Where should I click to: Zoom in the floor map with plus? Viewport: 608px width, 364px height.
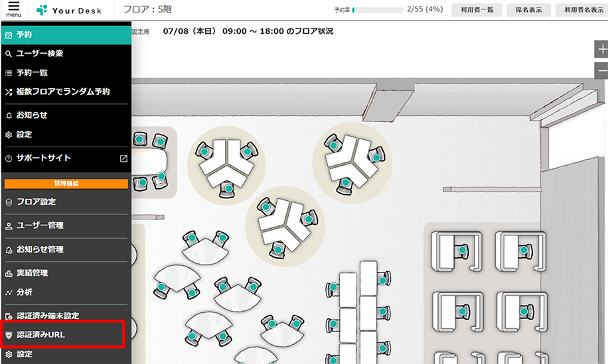pyautogui.click(x=601, y=50)
